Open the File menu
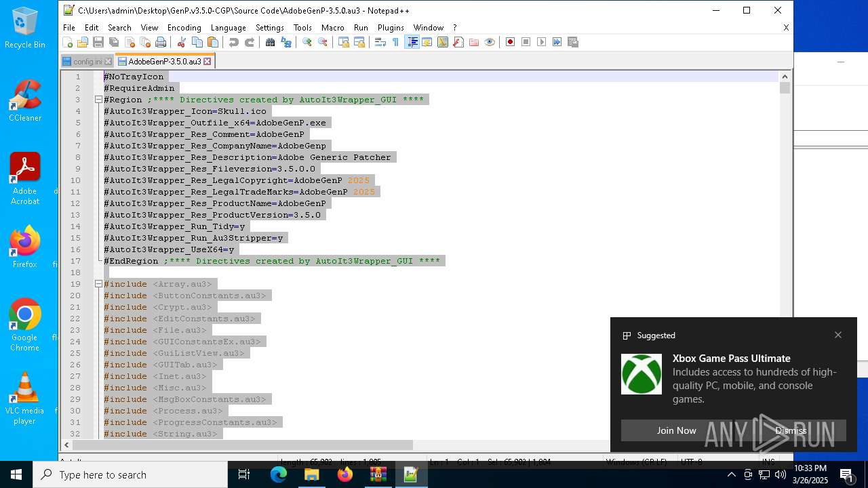868x488 pixels. tap(69, 28)
